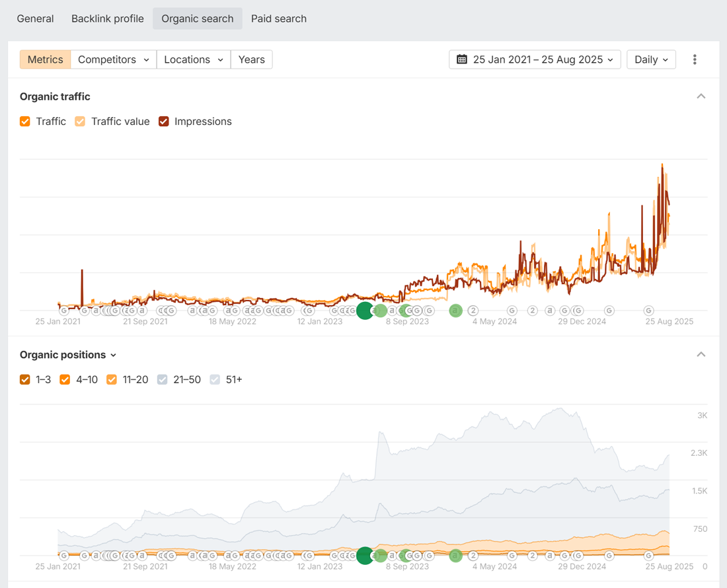The height and width of the screenshot is (588, 727).
Task: Enable the 21–50 positions checkbox
Action: (162, 380)
